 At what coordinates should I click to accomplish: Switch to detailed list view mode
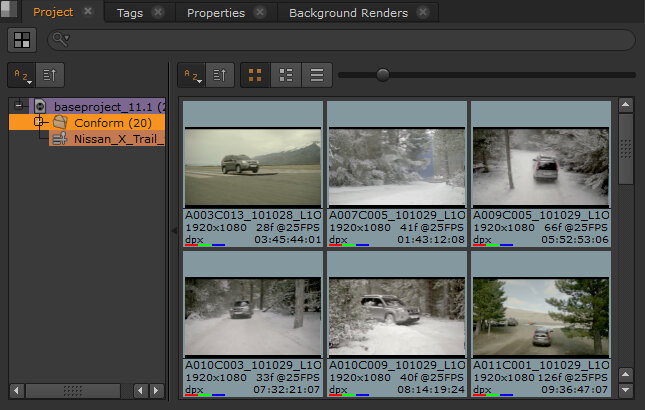(x=287, y=75)
